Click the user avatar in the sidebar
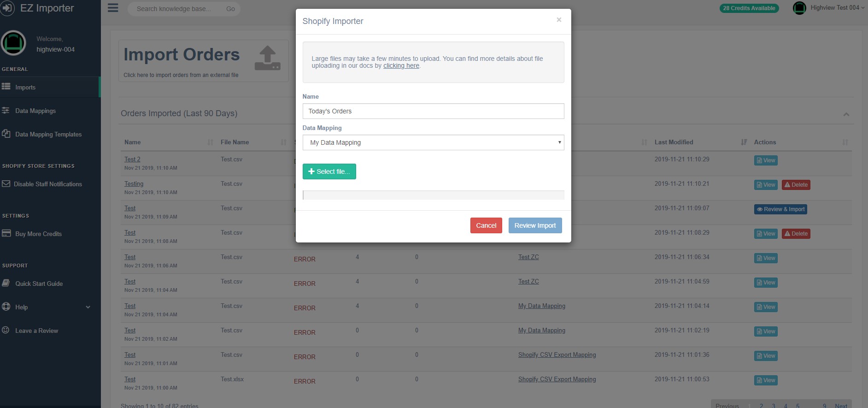The width and height of the screenshot is (868, 408). [14, 43]
